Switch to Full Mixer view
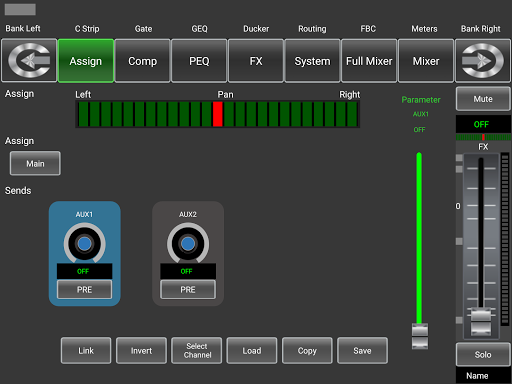This screenshot has width=512, height=384. click(369, 61)
